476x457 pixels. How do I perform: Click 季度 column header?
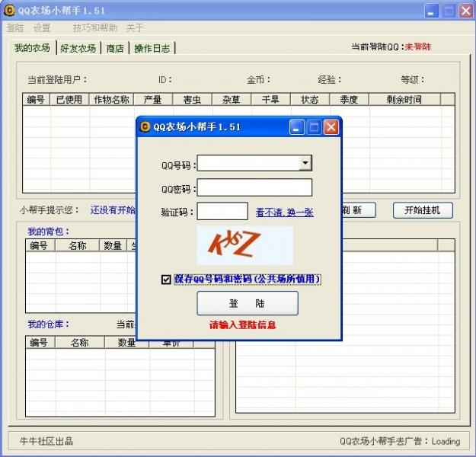click(x=349, y=99)
